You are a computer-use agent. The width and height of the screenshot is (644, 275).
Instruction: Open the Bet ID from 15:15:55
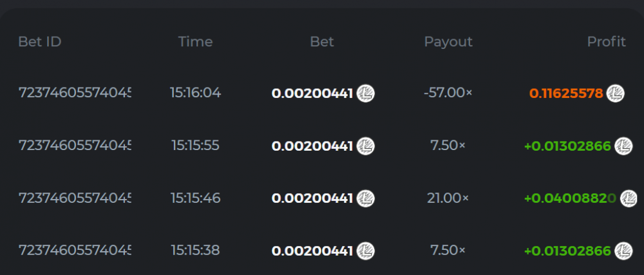(x=74, y=146)
